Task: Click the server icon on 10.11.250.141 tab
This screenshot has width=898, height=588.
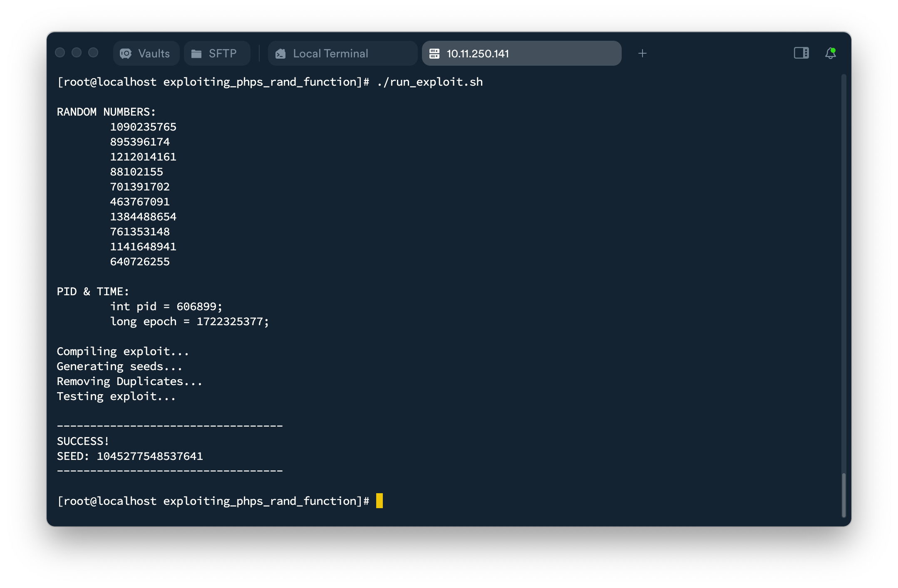Action: tap(434, 54)
